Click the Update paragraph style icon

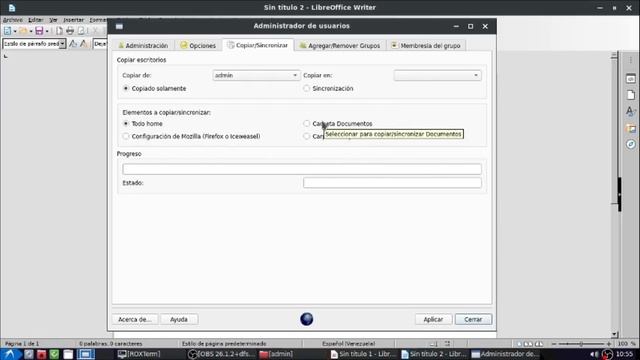pos(73,44)
